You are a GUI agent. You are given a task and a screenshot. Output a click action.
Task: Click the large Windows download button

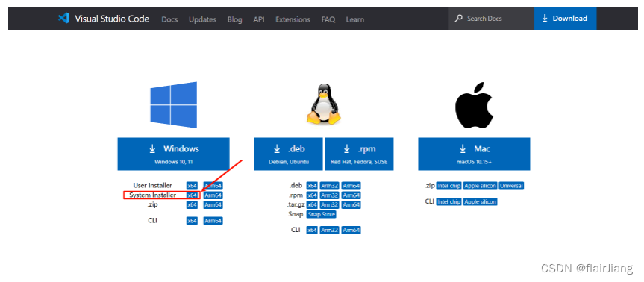pos(173,154)
